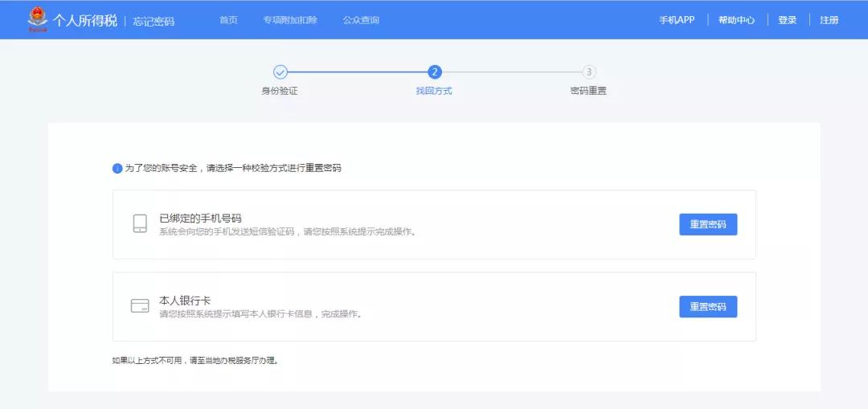
Task: Go to 帮助中心
Action: tap(736, 20)
